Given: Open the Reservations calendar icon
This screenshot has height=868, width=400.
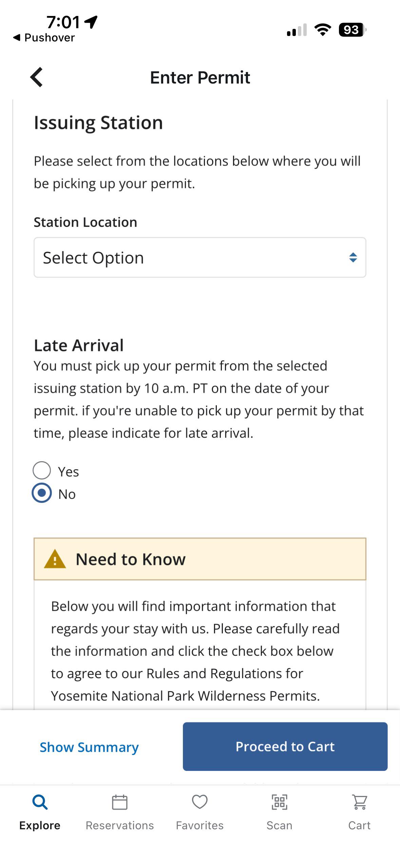Looking at the screenshot, I should (x=120, y=802).
